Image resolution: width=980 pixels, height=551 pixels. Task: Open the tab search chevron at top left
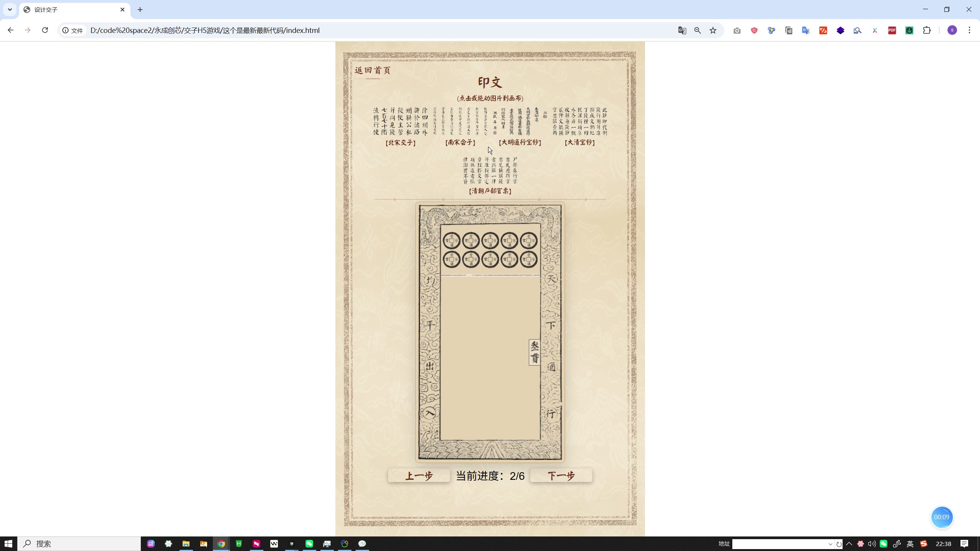click(9, 10)
